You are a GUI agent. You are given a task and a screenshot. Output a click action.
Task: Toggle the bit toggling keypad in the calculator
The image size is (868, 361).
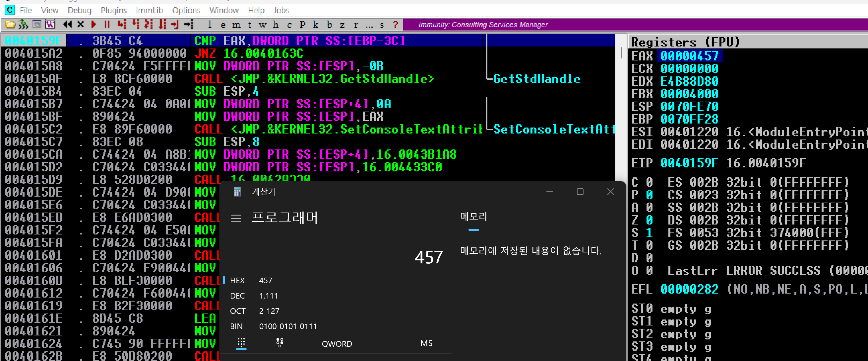280,343
